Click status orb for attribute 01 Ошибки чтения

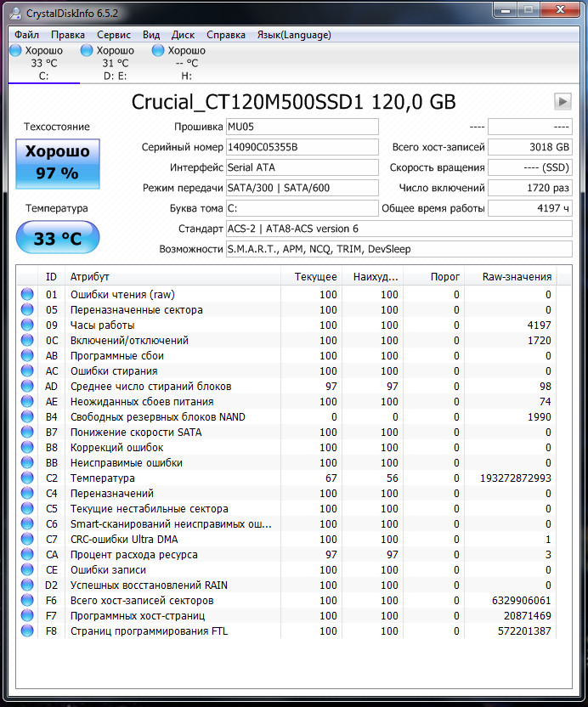27,294
